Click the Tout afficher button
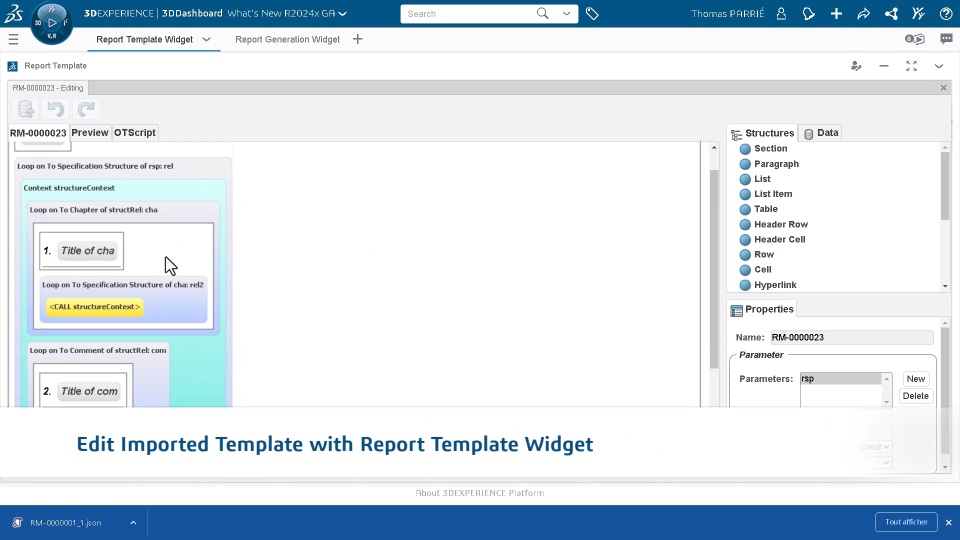The image size is (960, 540). [x=906, y=522]
